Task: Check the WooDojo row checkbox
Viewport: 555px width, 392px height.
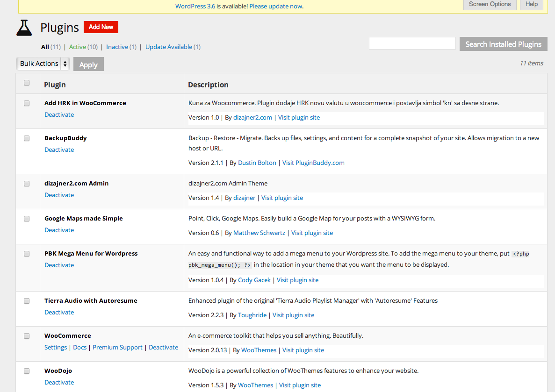Action: 27,371
